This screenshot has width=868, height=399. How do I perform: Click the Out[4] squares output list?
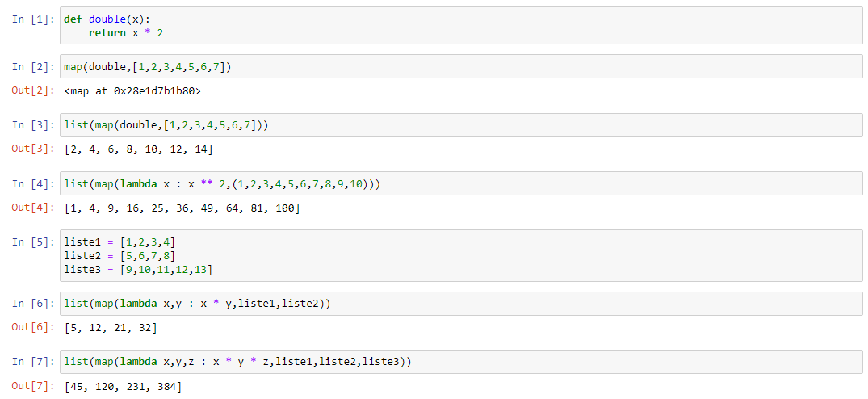pyautogui.click(x=182, y=208)
